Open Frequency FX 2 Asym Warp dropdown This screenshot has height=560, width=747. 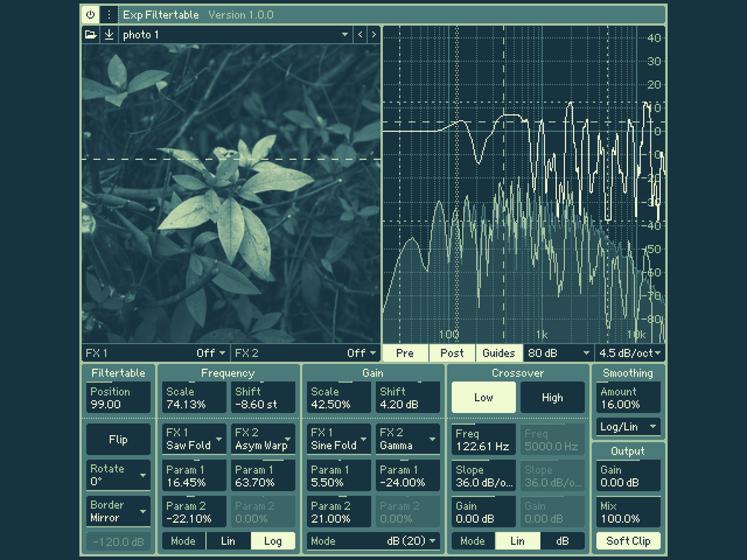(x=263, y=439)
